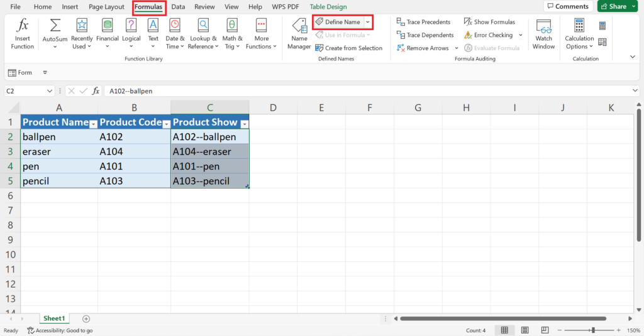Viewport: 644px width, 336px height.
Task: Select cell containing A104--eraser
Action: click(210, 151)
